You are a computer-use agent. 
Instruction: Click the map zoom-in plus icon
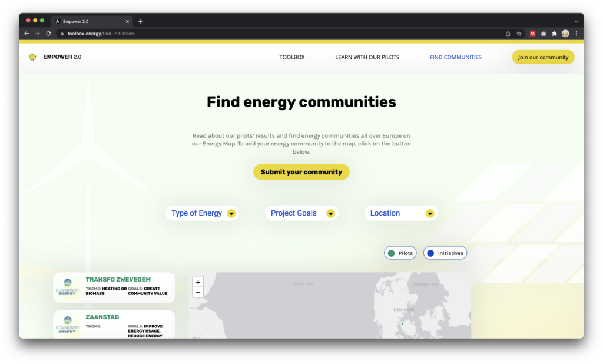pyautogui.click(x=198, y=282)
